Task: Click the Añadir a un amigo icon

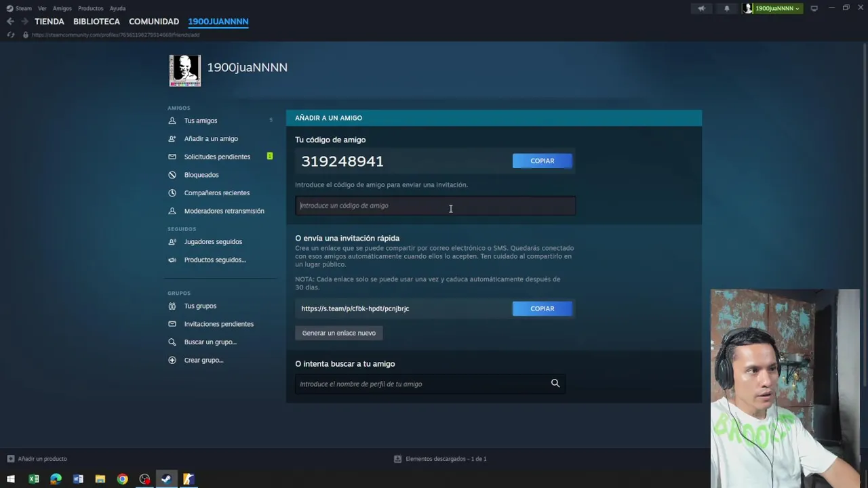Action: pyautogui.click(x=172, y=139)
